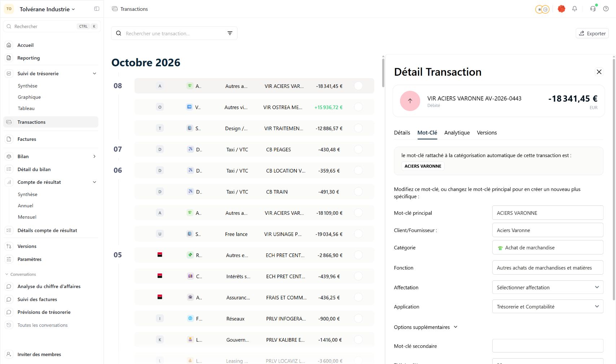This screenshot has width=616, height=364.
Task: Collapse the Compte de résultat section
Action: [95, 182]
